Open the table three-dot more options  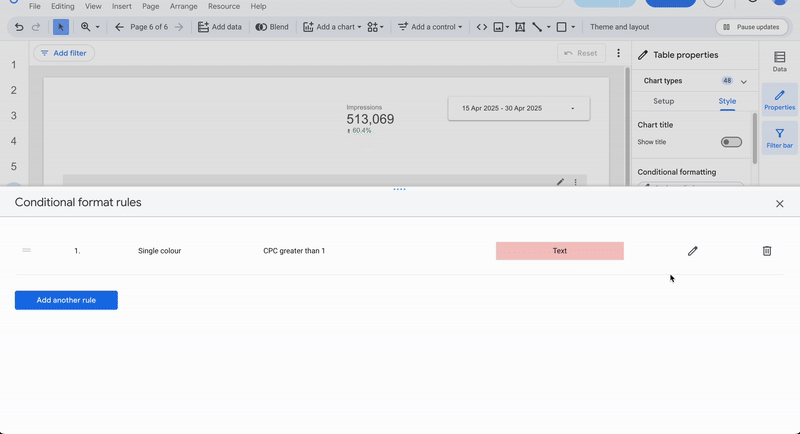click(x=576, y=182)
